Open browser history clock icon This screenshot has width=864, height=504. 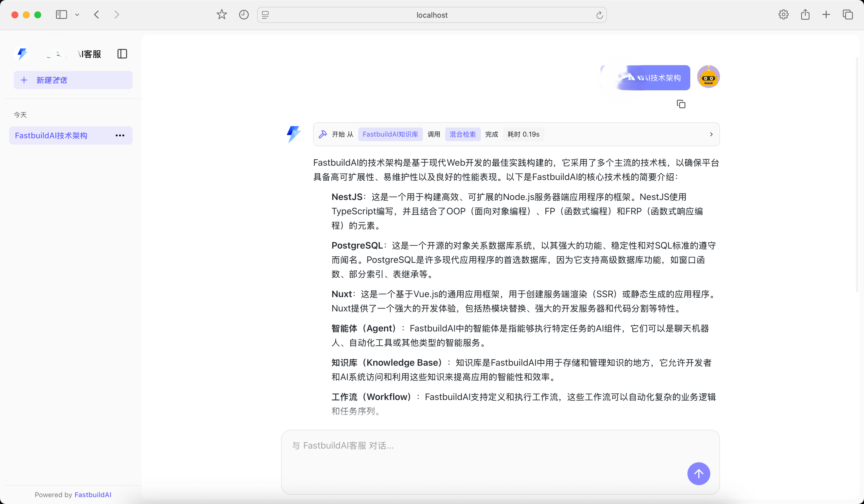tap(243, 14)
